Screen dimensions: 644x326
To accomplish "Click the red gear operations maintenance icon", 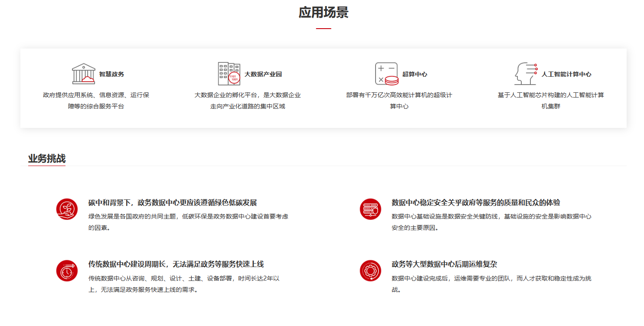I will click(370, 271).
